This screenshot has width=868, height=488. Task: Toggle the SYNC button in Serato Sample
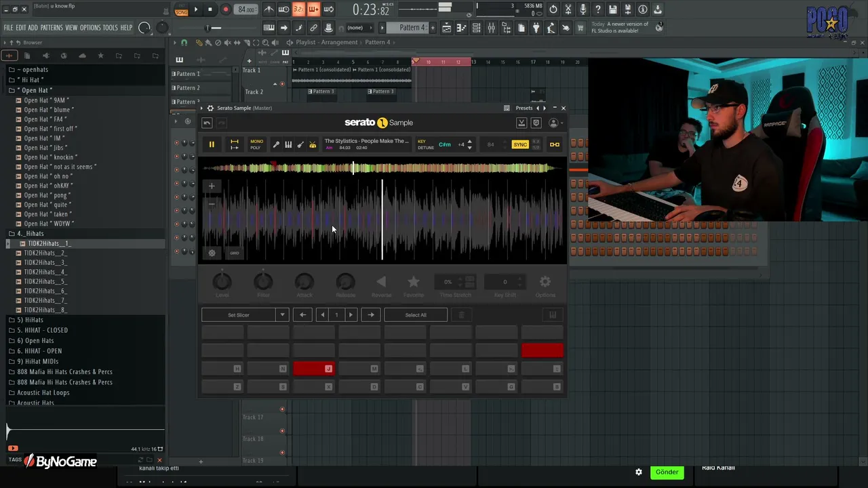[x=520, y=144]
